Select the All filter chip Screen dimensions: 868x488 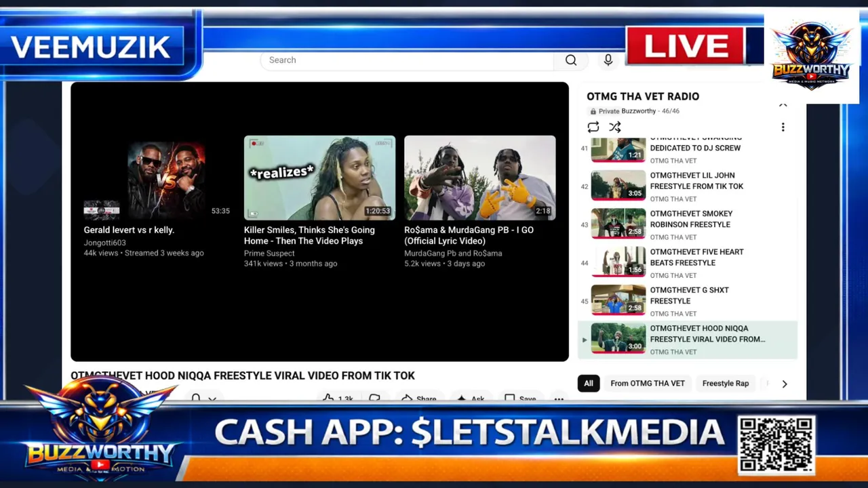point(589,384)
